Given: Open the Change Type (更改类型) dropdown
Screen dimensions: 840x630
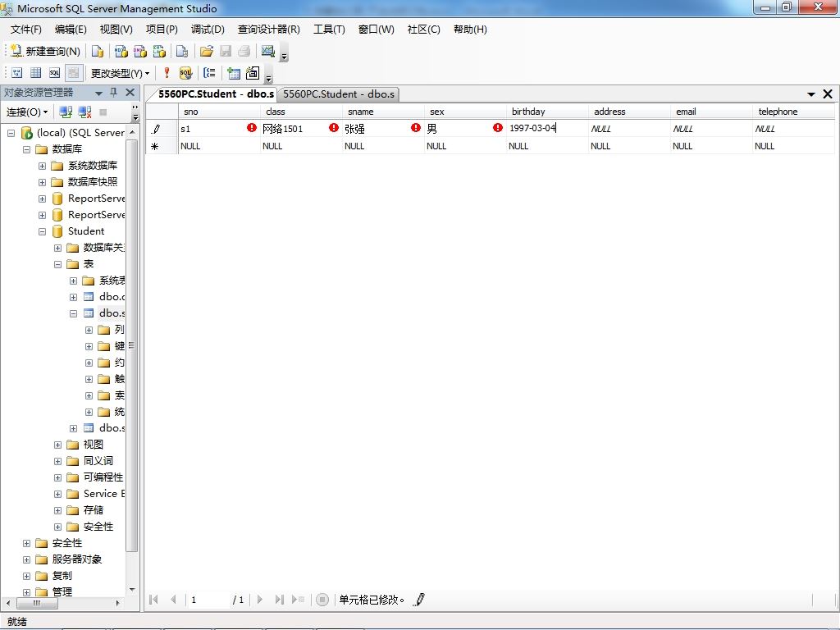Looking at the screenshot, I should click(120, 73).
